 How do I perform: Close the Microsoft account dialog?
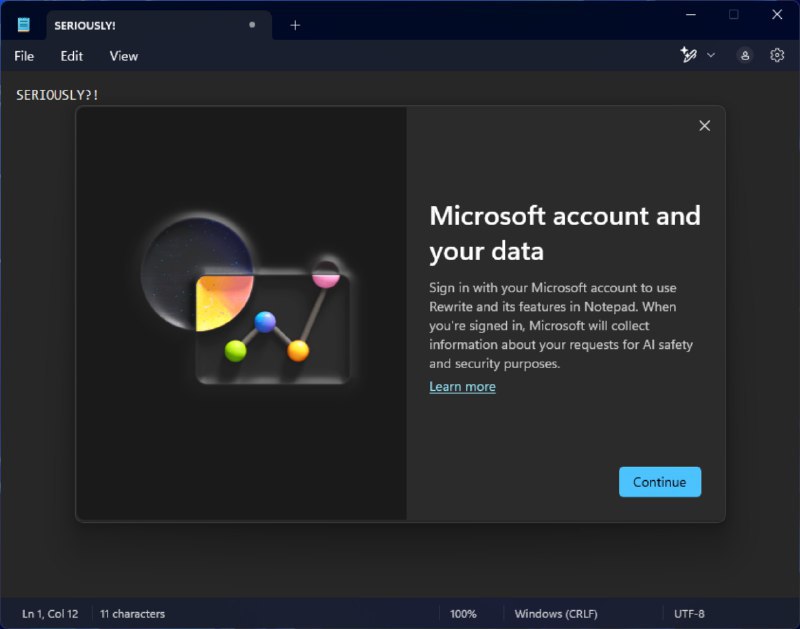pyautogui.click(x=704, y=125)
